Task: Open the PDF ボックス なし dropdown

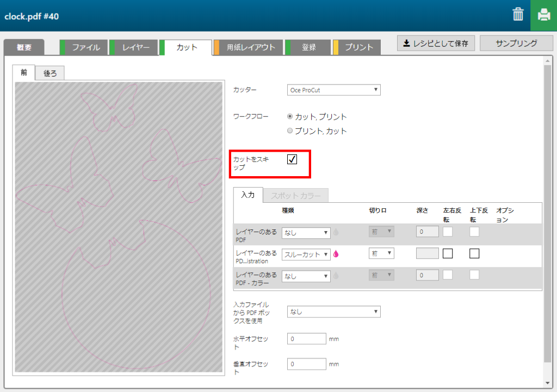Action: tap(333, 312)
